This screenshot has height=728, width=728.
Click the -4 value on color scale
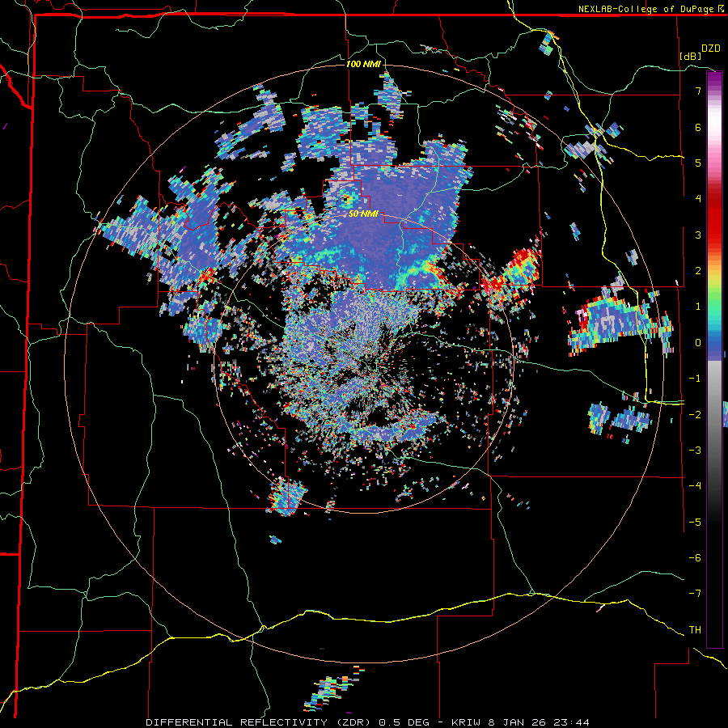[x=695, y=486]
